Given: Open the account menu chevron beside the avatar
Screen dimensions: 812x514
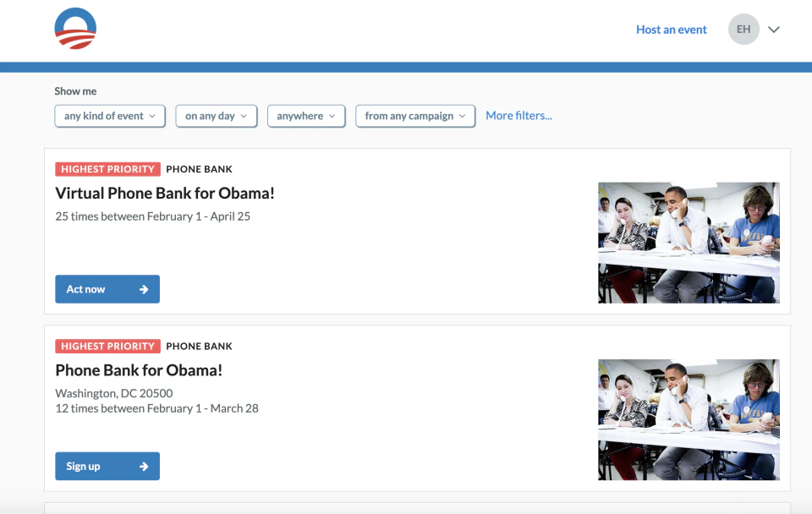Looking at the screenshot, I should pyautogui.click(x=774, y=29).
